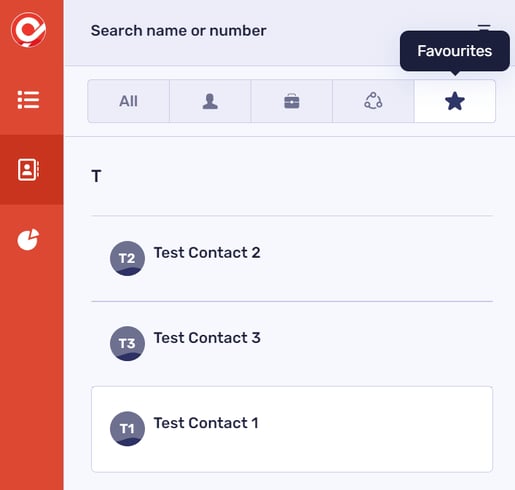Click the T1 avatar circle
Viewport: 515px width, 490px height.
[127, 429]
